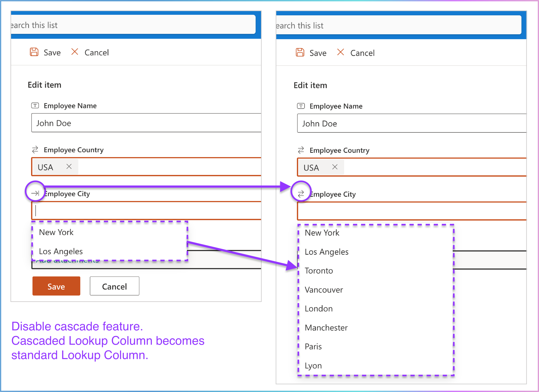Click lookup arrows icon beside Employee City, right panel
Image resolution: width=539 pixels, height=392 pixels.
tap(301, 194)
